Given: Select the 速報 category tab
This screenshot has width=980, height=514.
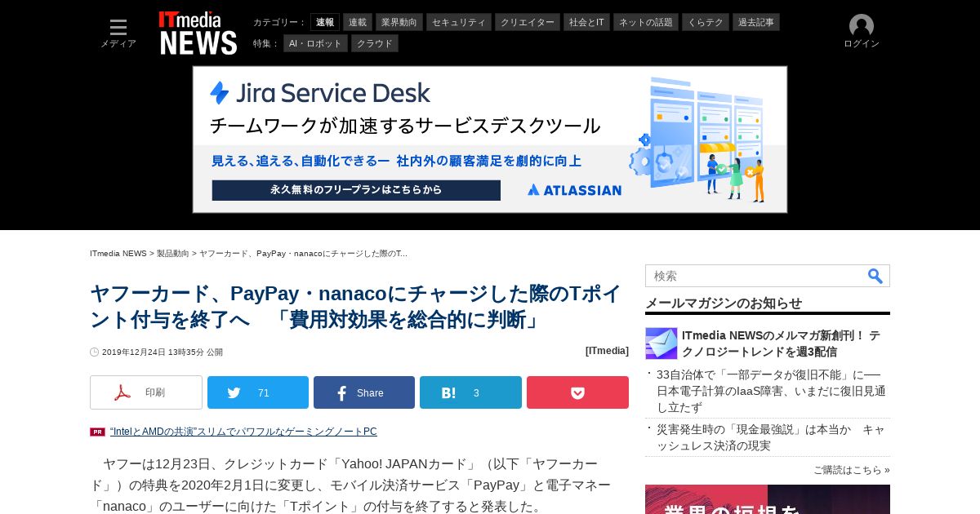Looking at the screenshot, I should (325, 22).
